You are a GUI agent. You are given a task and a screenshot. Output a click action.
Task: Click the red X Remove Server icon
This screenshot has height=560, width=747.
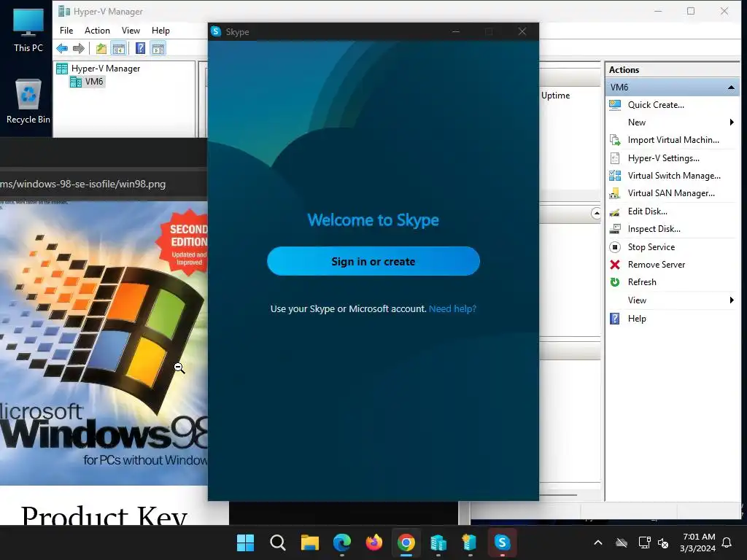pos(615,265)
